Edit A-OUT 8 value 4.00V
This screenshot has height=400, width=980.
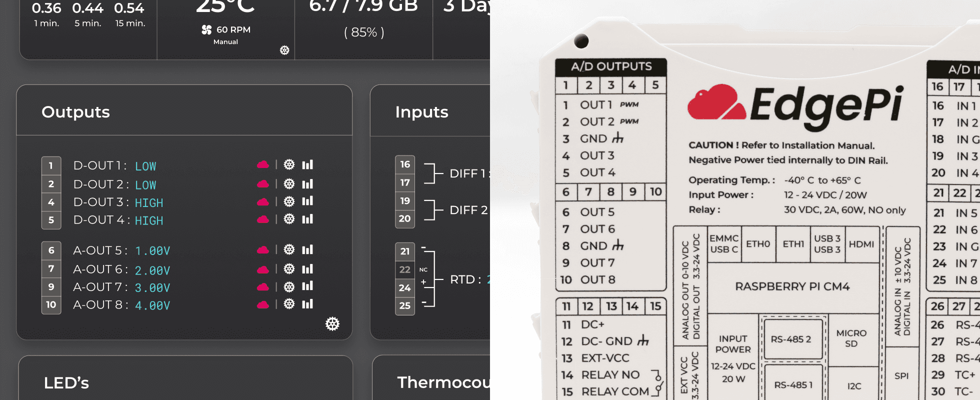click(152, 305)
